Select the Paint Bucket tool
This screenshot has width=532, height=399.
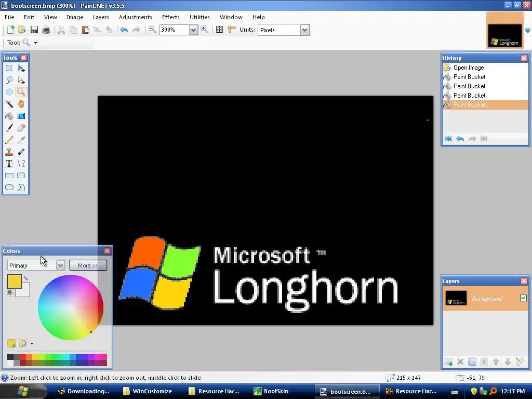[x=9, y=116]
